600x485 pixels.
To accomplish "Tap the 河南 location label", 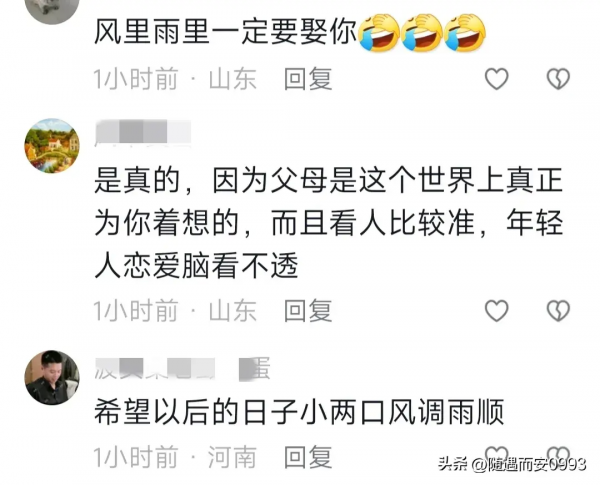I will [x=232, y=457].
